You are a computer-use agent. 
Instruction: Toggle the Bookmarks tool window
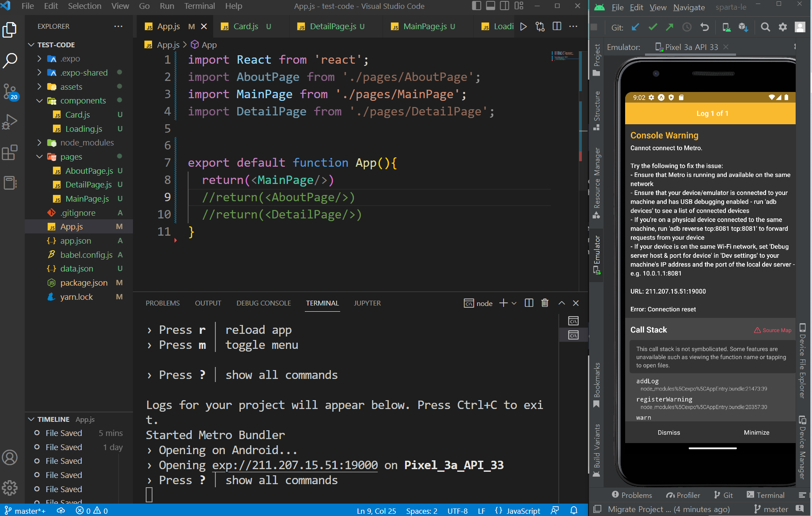597,385
